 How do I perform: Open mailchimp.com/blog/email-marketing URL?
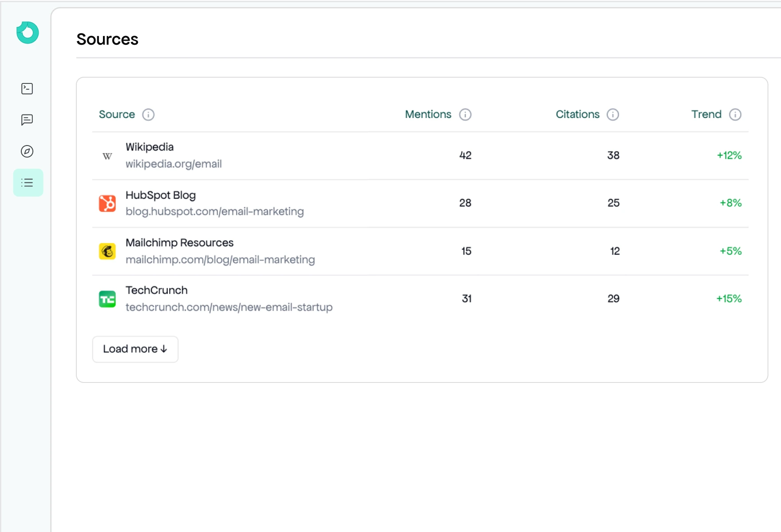click(x=220, y=260)
